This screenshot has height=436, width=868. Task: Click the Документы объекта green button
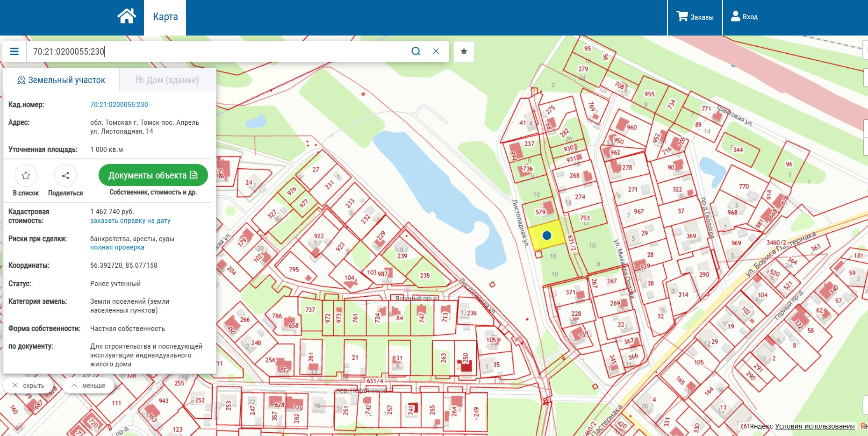pyautogui.click(x=153, y=175)
